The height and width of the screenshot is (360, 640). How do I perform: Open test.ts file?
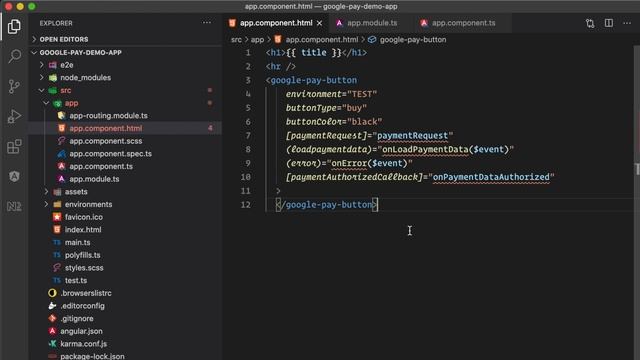76,280
